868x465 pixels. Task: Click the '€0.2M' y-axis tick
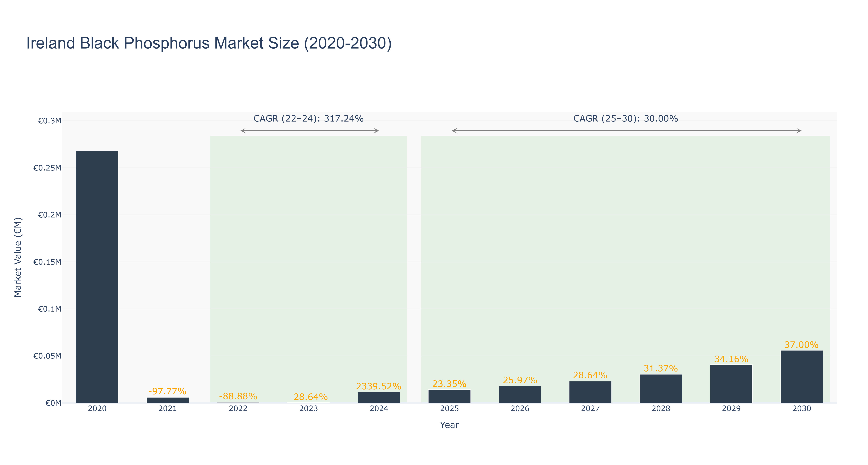(x=50, y=215)
